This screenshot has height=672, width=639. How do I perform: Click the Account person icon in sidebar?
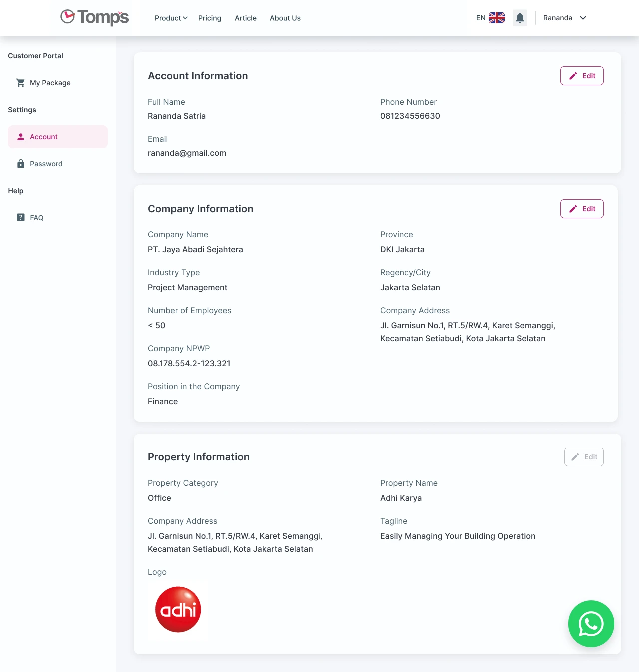pos(21,136)
